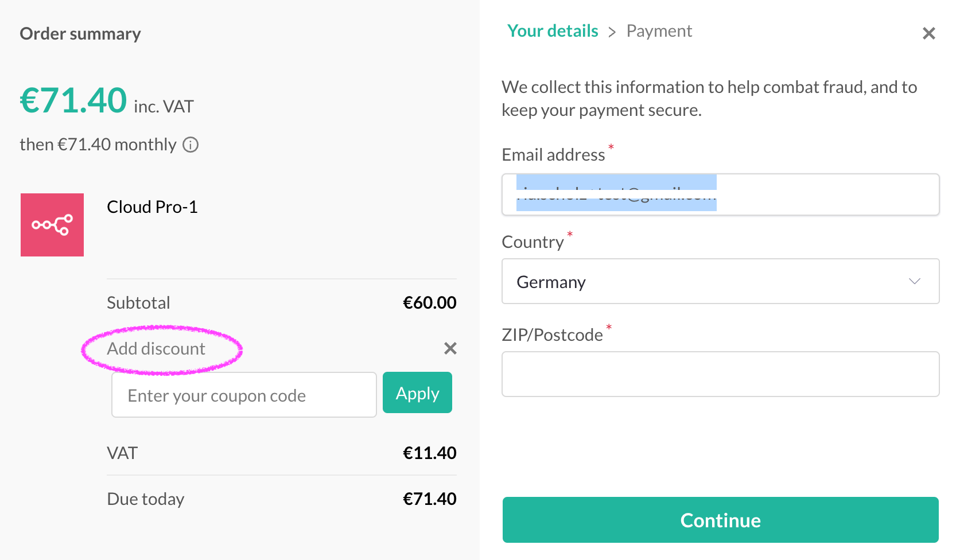
Task: Click the breadcrumb arrow between steps
Action: pos(612,32)
